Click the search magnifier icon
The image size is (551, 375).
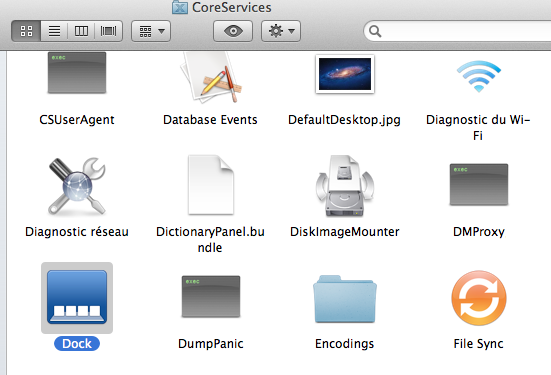(x=375, y=31)
